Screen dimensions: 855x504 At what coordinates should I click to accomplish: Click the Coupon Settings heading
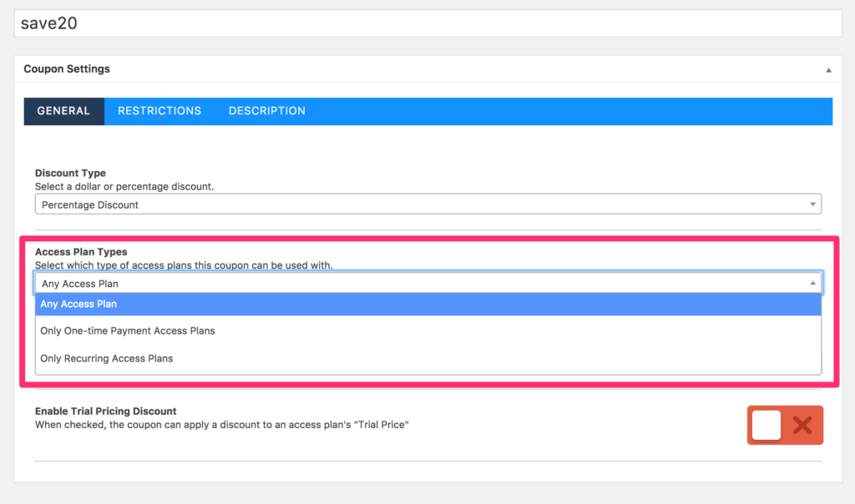[67, 69]
